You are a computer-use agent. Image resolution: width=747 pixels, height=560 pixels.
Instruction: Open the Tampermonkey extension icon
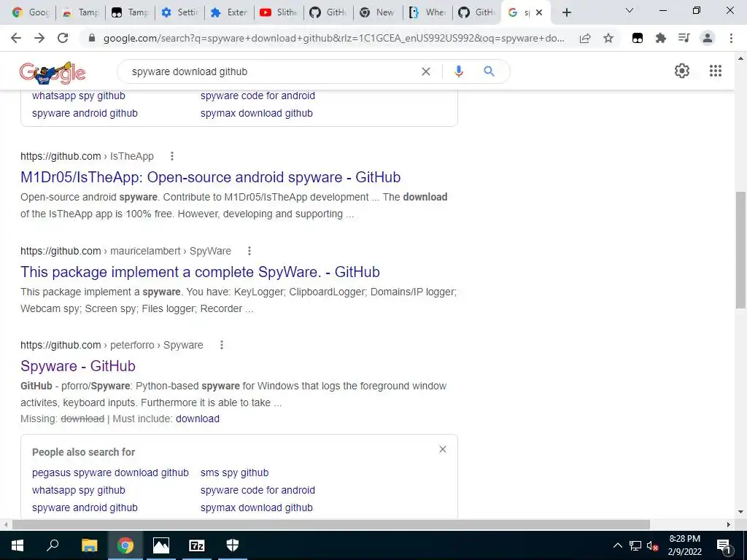point(638,38)
